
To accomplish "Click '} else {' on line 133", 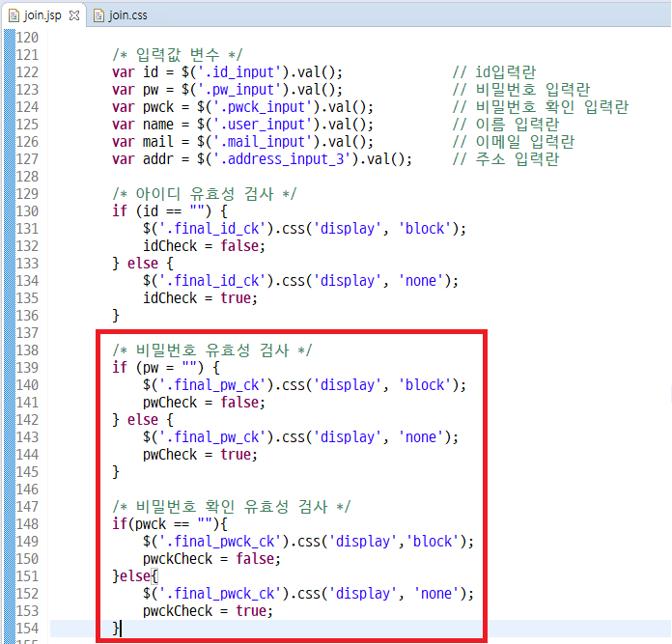I will 143,264.
